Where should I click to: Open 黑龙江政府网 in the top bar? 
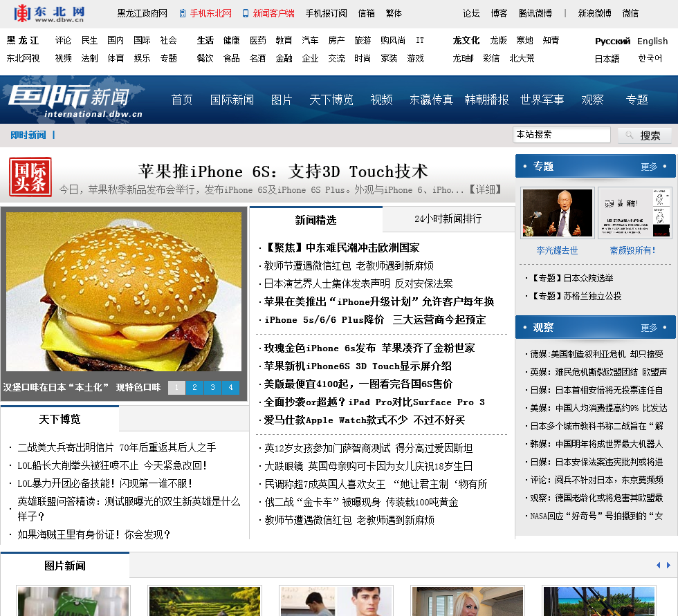[x=142, y=13]
